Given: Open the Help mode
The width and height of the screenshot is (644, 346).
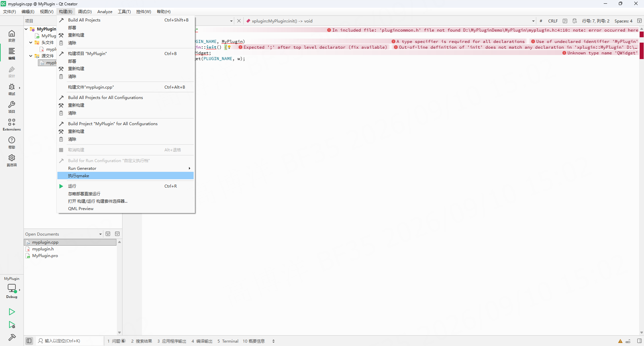Looking at the screenshot, I should pos(12,143).
